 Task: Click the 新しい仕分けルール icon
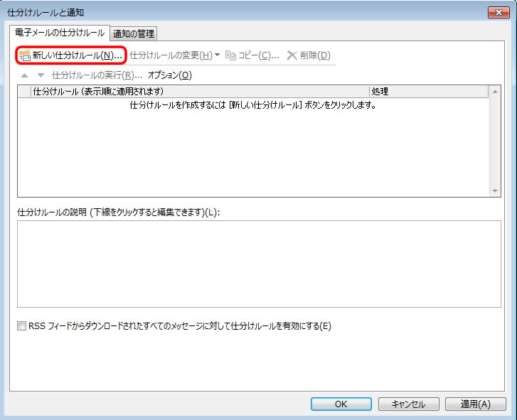[x=25, y=55]
